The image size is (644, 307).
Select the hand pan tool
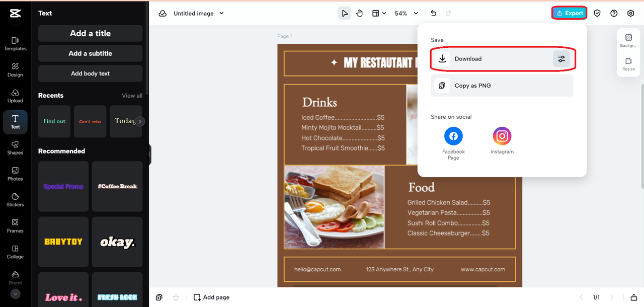[360, 14]
